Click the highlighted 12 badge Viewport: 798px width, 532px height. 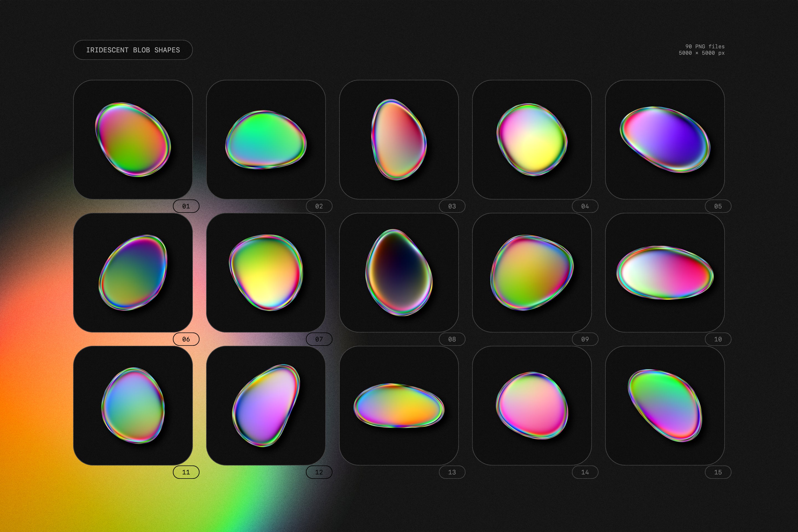(x=319, y=472)
